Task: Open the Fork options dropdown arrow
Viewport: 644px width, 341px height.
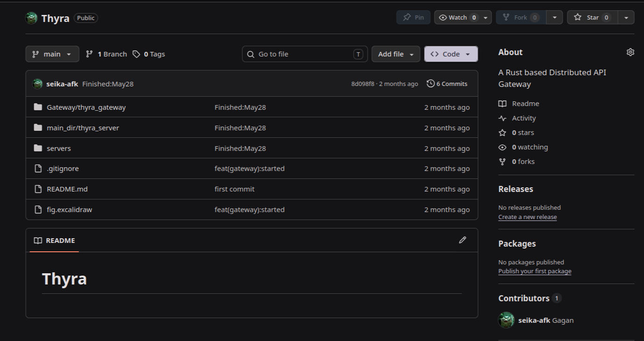Action: pyautogui.click(x=555, y=17)
